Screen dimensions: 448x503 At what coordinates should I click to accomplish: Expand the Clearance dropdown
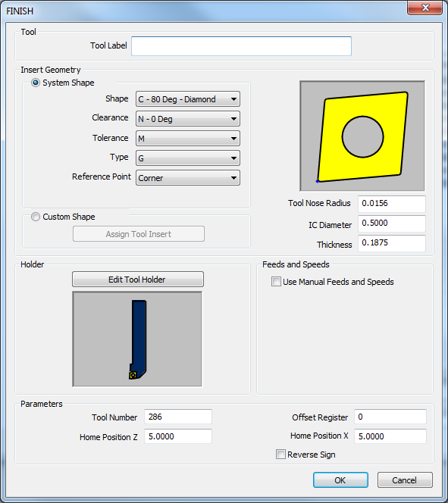click(x=188, y=119)
